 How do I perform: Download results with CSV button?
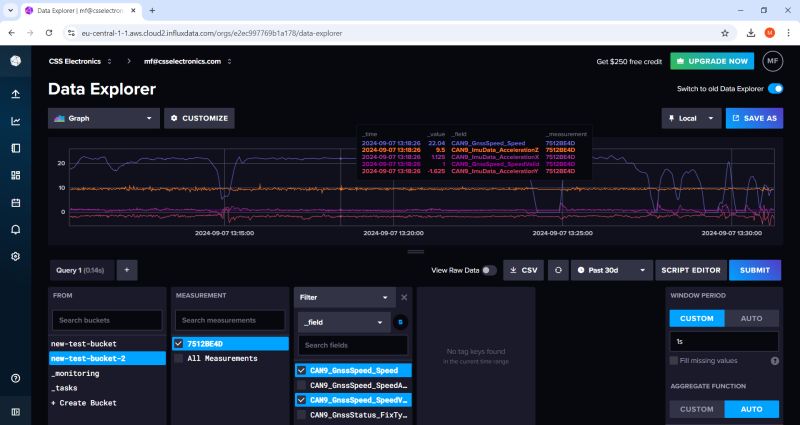(x=523, y=270)
